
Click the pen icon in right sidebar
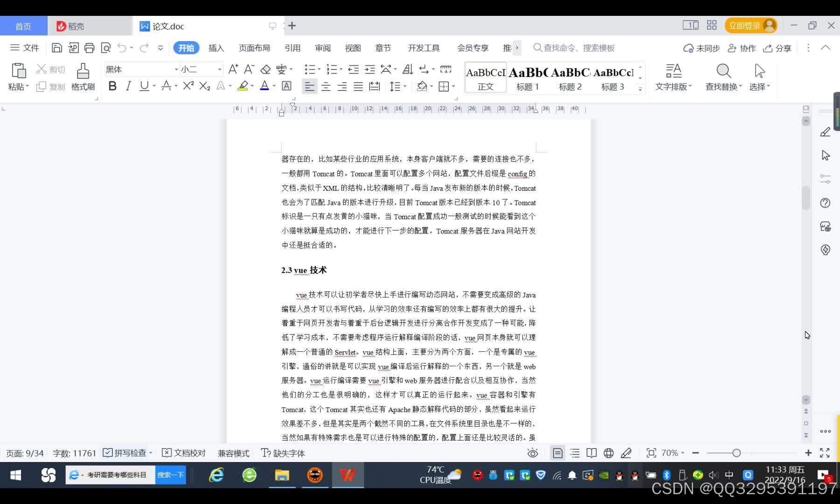(826, 132)
